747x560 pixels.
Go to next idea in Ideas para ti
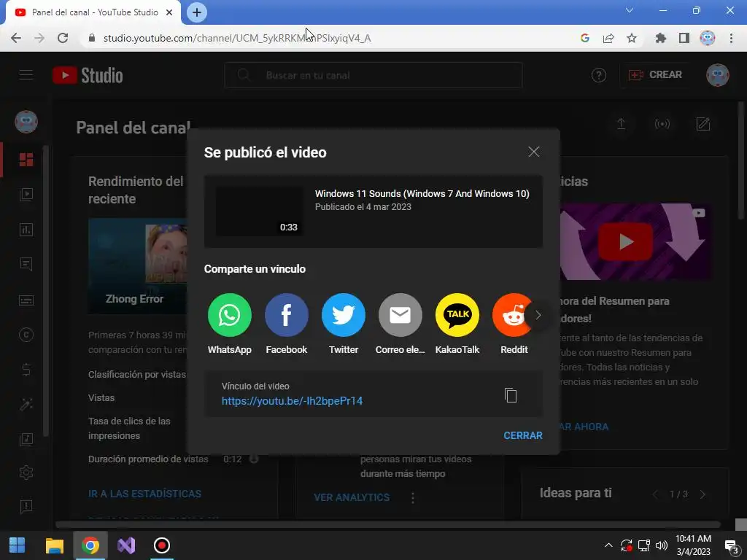tap(703, 494)
